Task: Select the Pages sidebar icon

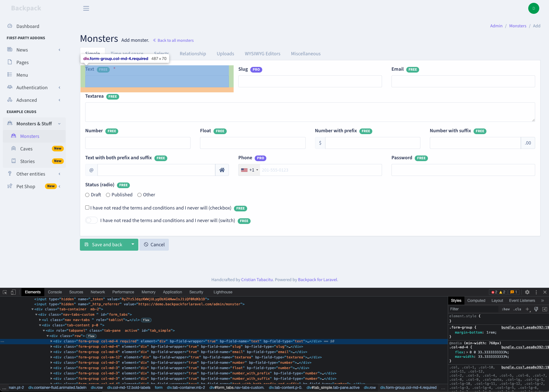Action: pyautogui.click(x=10, y=62)
